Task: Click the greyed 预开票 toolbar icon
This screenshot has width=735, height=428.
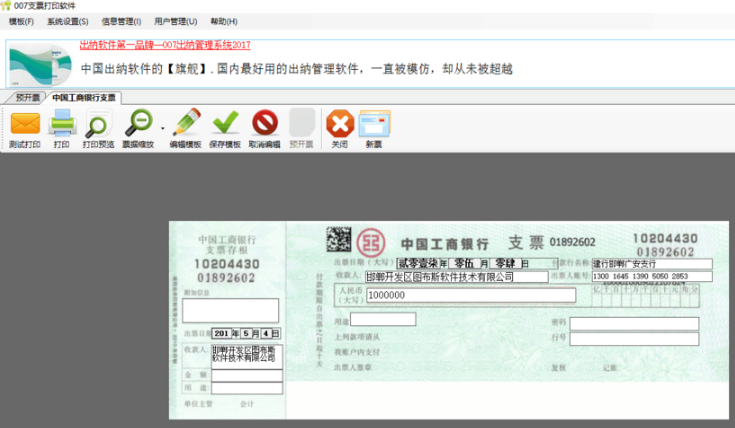Action: [301, 123]
